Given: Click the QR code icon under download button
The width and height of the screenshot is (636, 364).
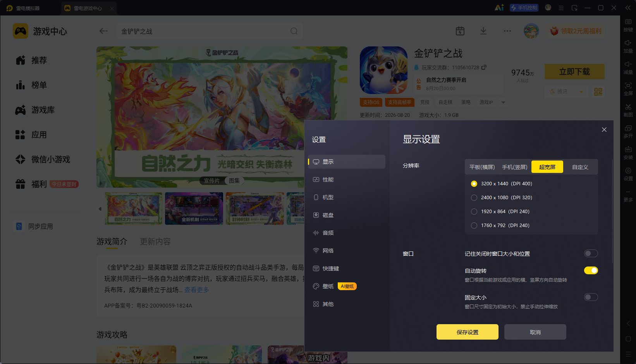Looking at the screenshot, I should pyautogui.click(x=598, y=92).
